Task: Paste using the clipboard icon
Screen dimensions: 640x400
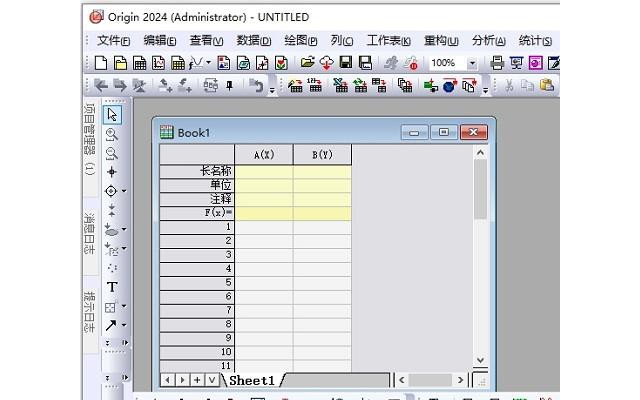Action: pos(547,85)
